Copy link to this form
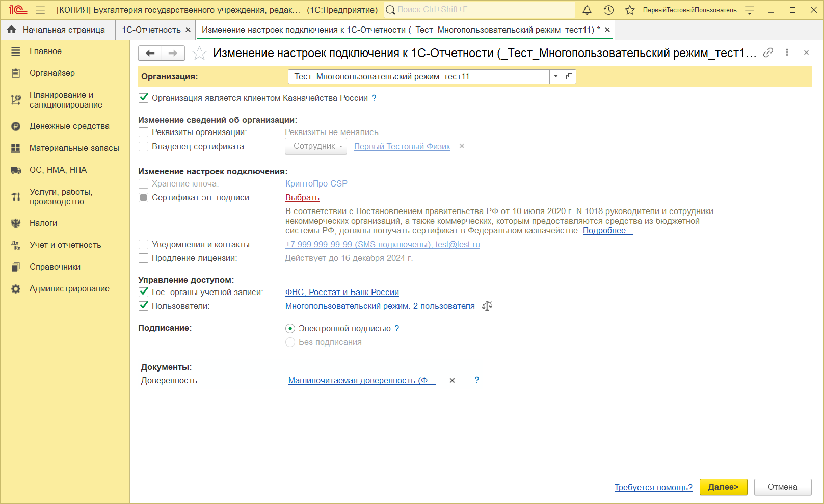This screenshot has height=504, width=824. (x=768, y=52)
